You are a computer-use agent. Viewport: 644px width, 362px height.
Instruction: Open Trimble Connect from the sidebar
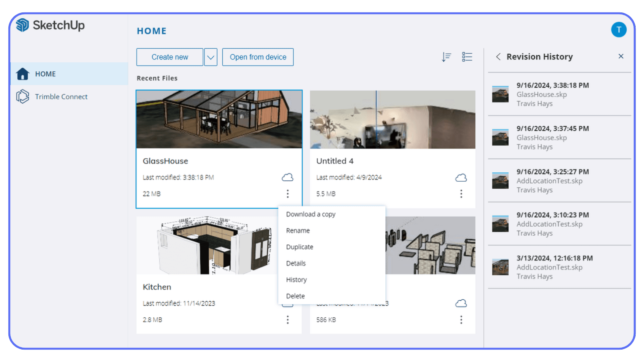(61, 97)
